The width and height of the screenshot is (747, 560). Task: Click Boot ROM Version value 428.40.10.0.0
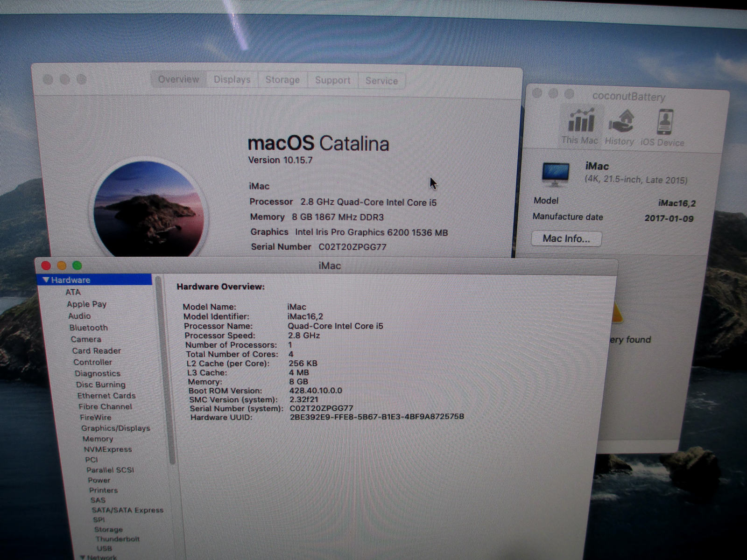click(316, 391)
